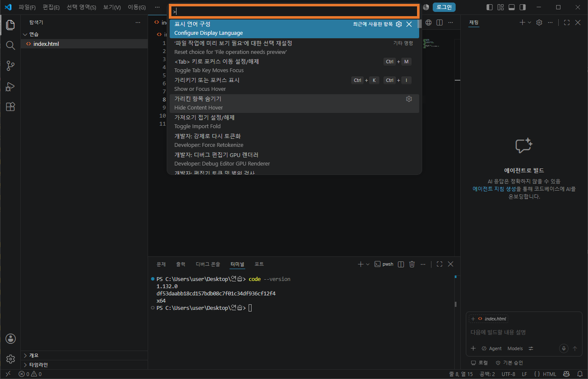Open the Extensions view icon
588x379 pixels.
(x=11, y=107)
